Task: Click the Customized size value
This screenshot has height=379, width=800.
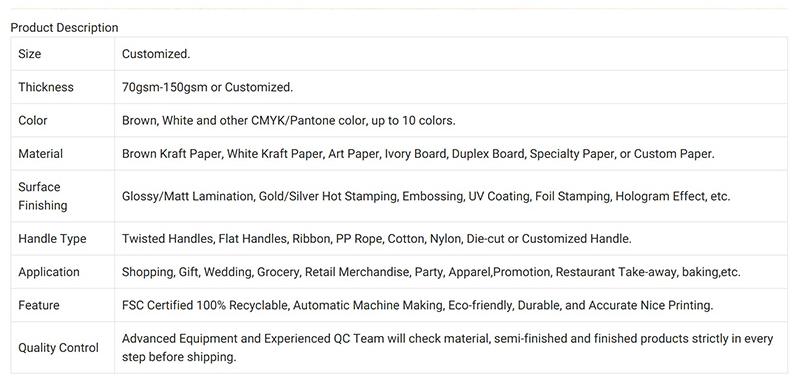Action: [156, 54]
